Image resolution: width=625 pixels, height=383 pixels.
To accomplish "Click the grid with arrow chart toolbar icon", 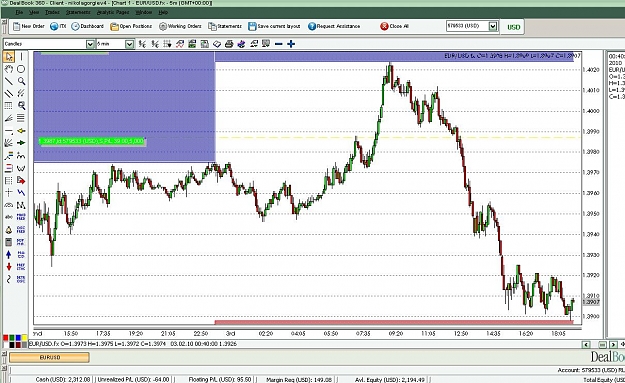I will click(167, 44).
